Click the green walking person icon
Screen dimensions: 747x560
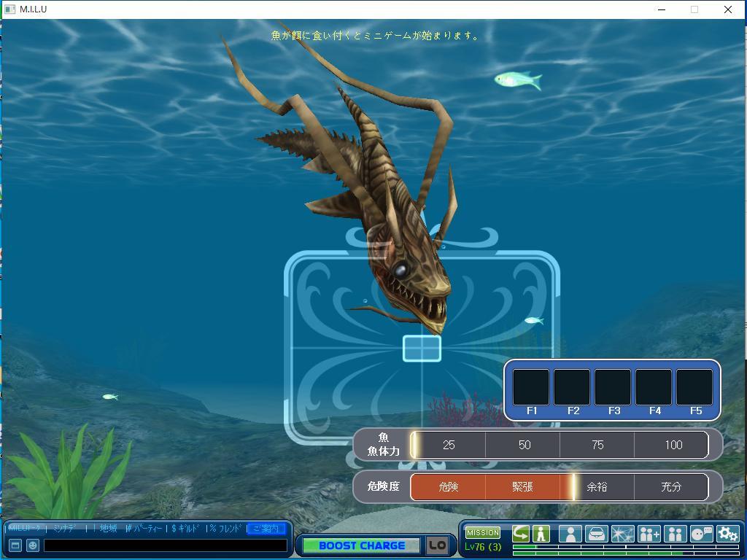(x=541, y=534)
